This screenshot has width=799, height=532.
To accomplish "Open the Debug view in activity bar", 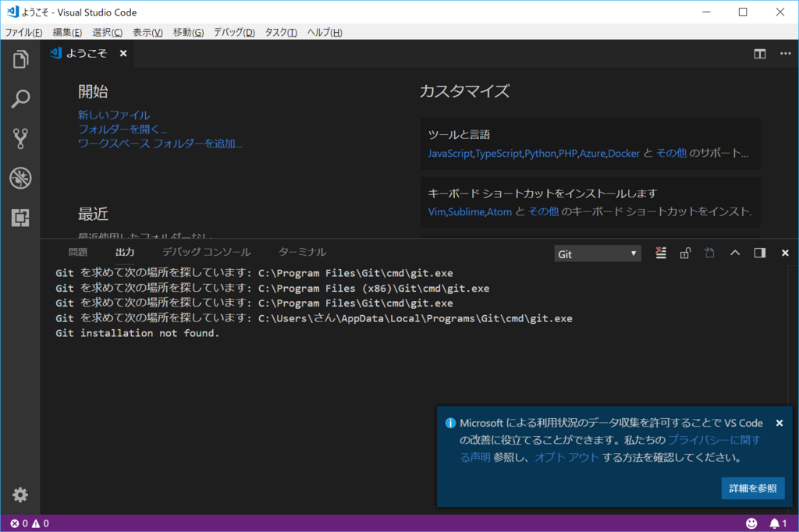I will pos(20,178).
